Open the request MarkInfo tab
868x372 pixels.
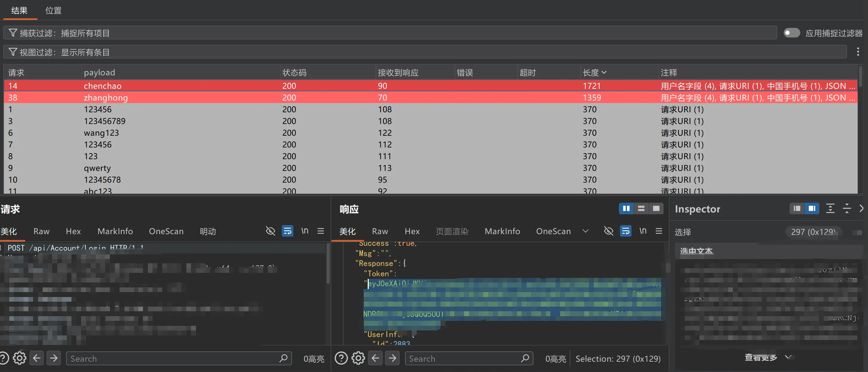115,231
